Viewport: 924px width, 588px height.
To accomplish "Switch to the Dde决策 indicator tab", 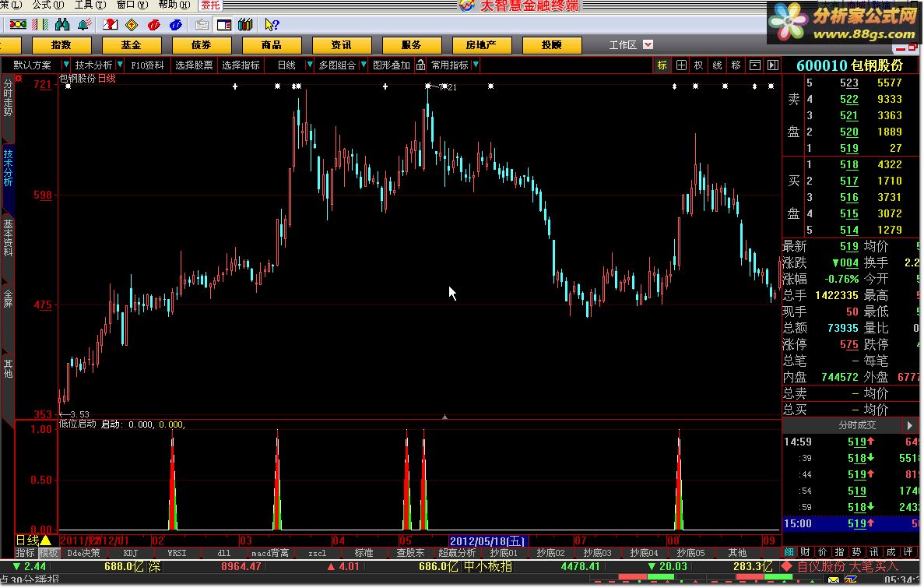I will point(83,553).
